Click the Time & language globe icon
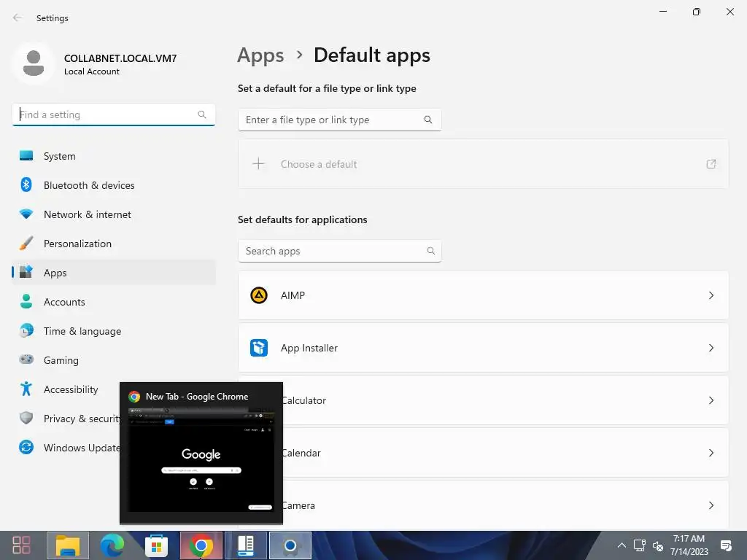The image size is (747, 560). coord(26,330)
